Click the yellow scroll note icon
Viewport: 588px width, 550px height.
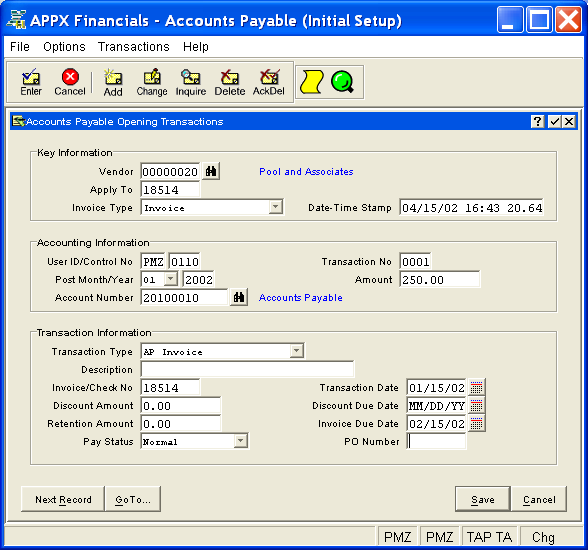click(x=311, y=82)
